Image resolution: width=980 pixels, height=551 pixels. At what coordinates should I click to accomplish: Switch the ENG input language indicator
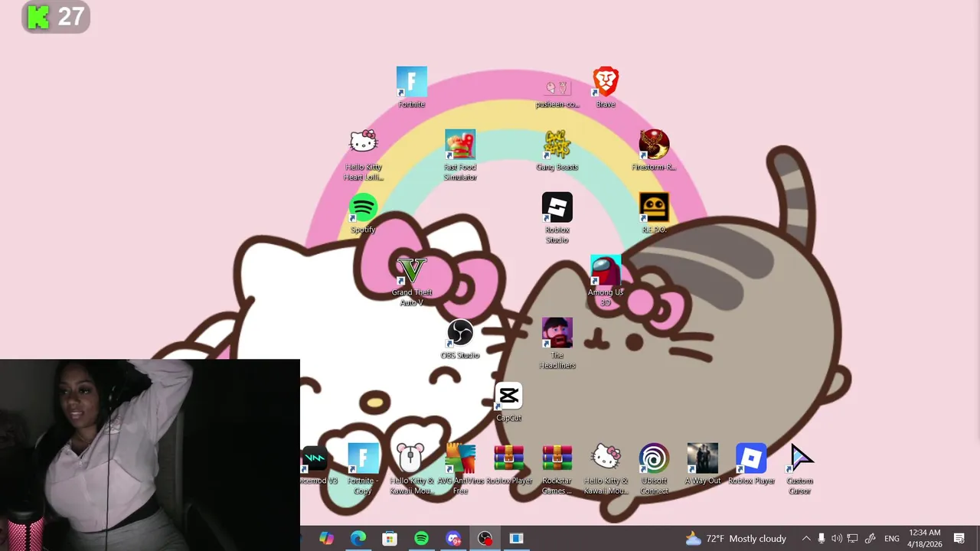coord(892,539)
